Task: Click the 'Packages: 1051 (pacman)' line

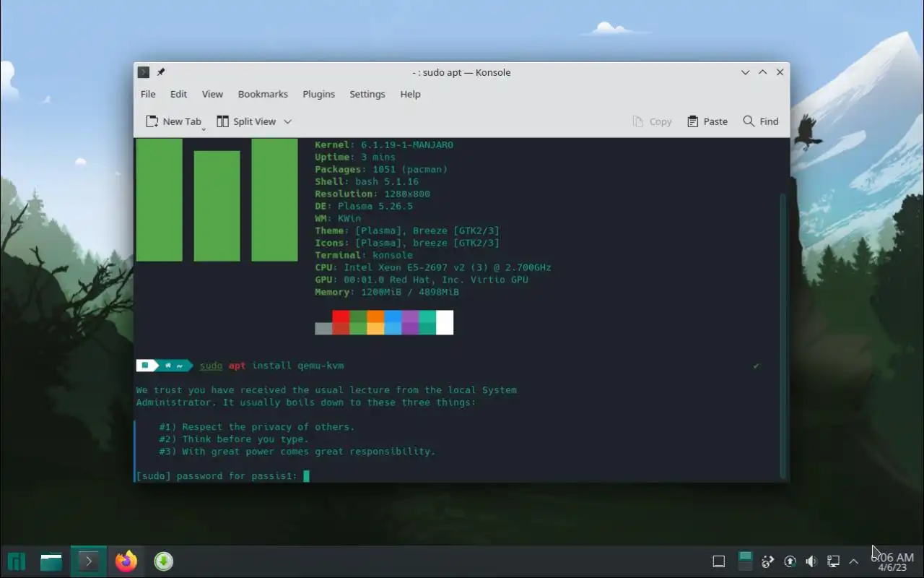Action: pyautogui.click(x=381, y=169)
